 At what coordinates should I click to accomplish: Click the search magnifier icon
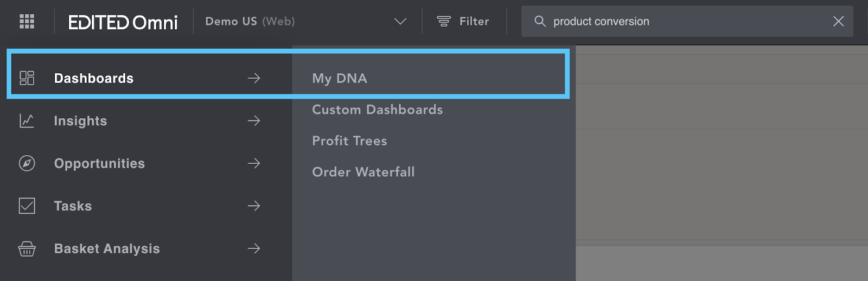[540, 21]
